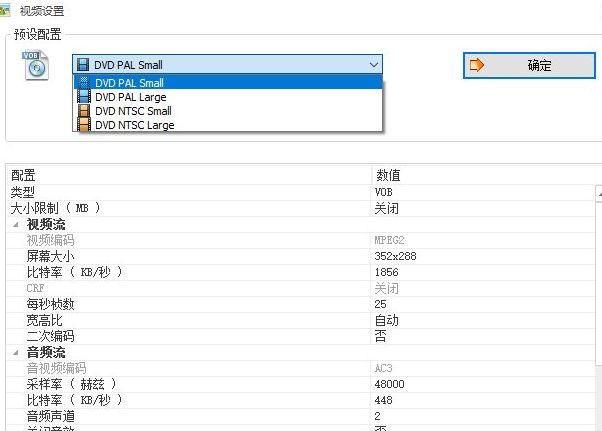
Task: Click the video settings window title icon
Action: pyautogui.click(x=8, y=8)
